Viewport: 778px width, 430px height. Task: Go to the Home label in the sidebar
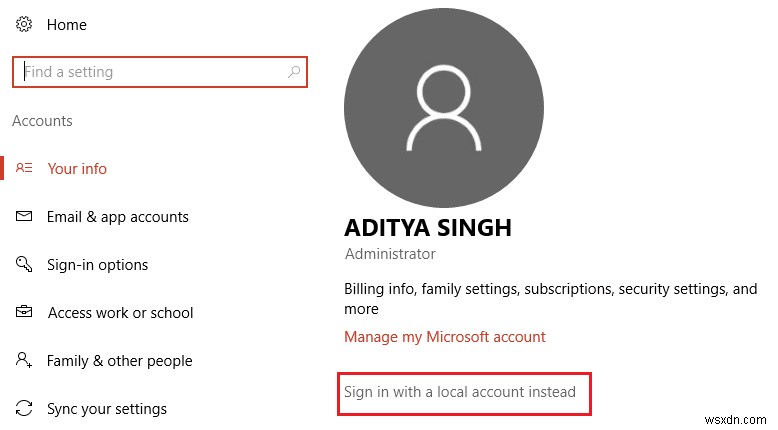pos(67,25)
